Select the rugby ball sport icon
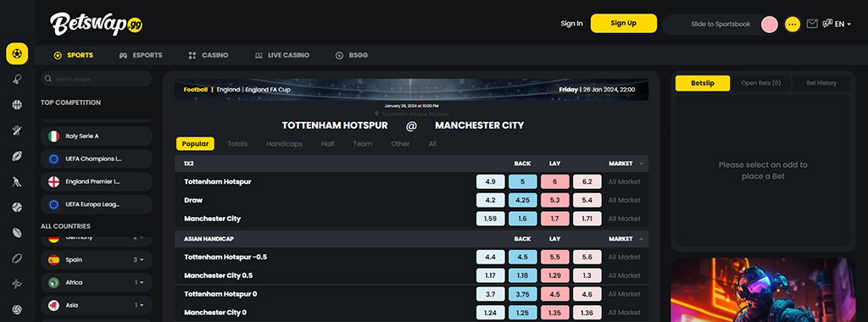This screenshot has height=322, width=868. click(17, 232)
